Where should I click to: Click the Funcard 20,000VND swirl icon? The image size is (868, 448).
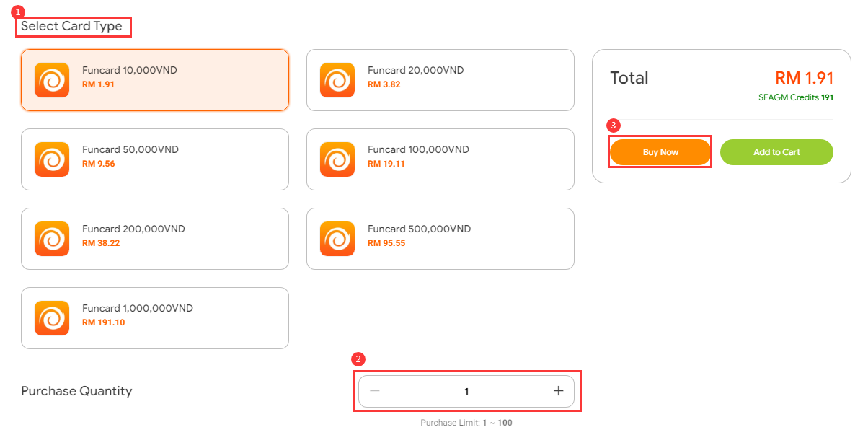337,80
